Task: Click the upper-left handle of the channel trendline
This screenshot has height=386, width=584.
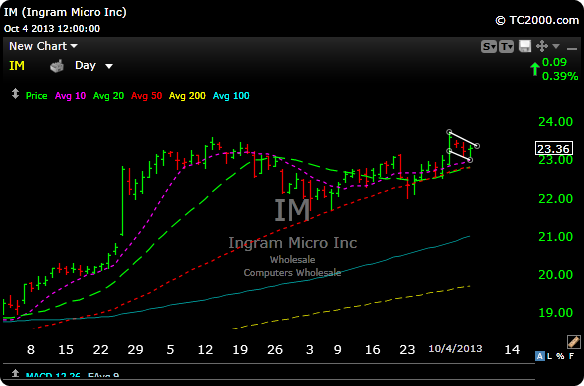Action: [450, 132]
